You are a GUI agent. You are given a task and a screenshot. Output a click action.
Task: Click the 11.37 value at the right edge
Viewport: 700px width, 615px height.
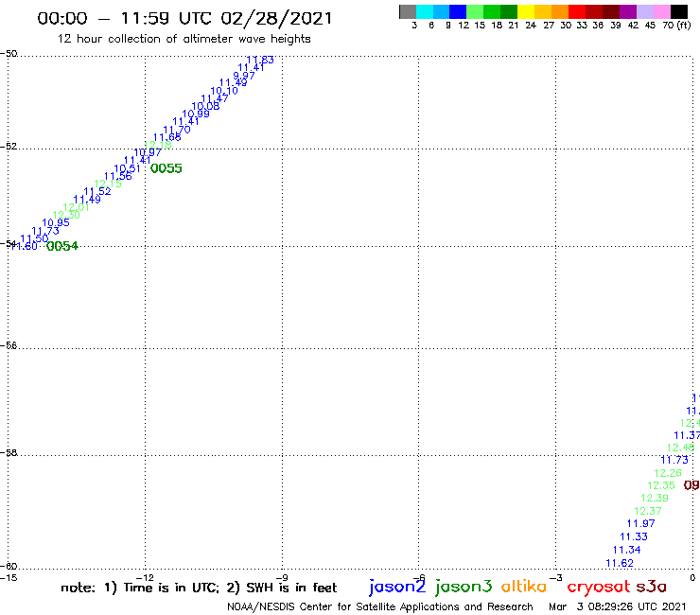pyautogui.click(x=687, y=435)
